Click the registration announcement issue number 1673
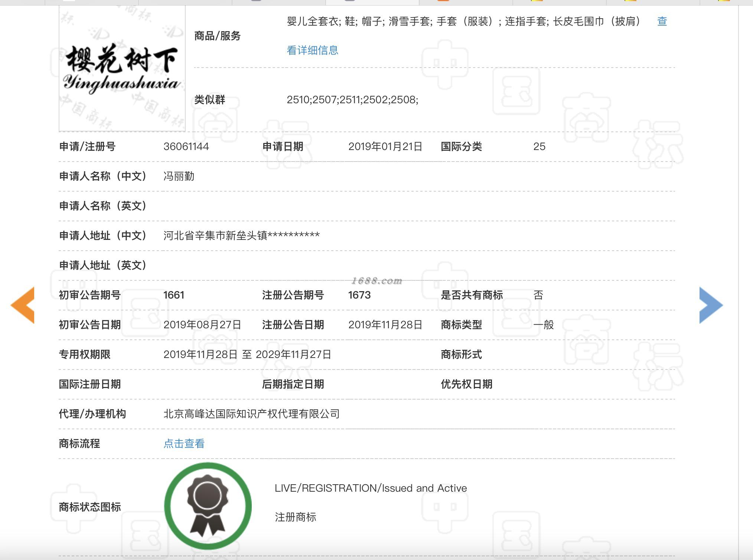 359,295
